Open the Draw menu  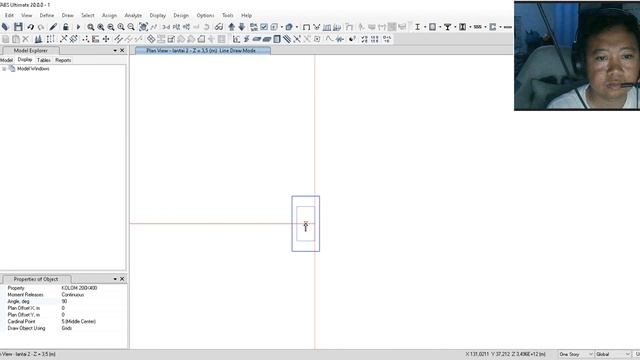[x=68, y=16]
